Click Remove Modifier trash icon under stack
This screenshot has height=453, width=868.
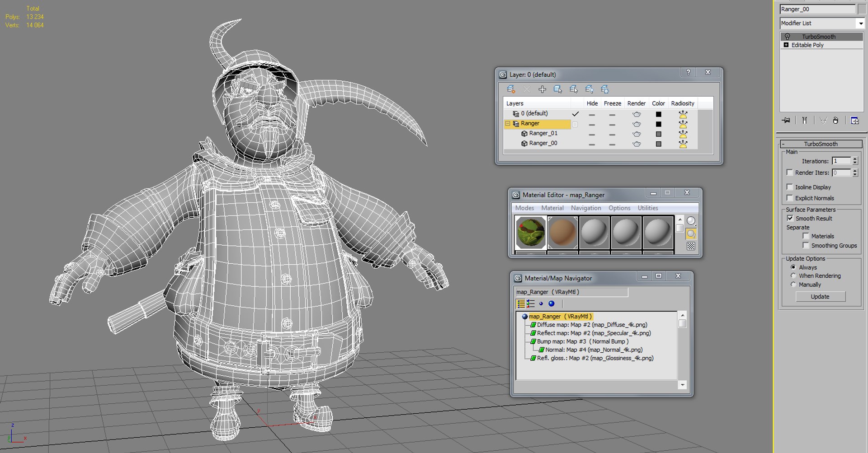pos(835,120)
